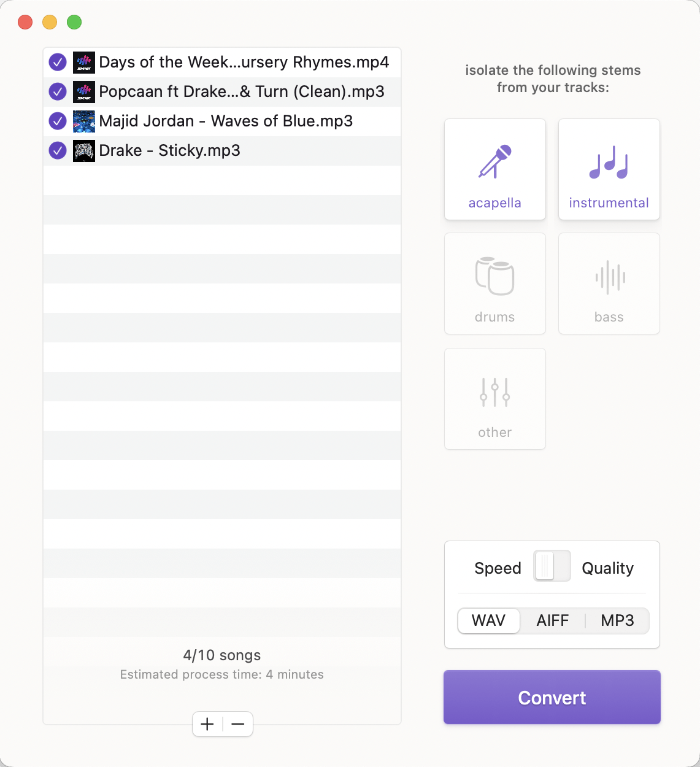Choose the "other" stem faders icon
This screenshot has height=767, width=700.
tap(494, 391)
